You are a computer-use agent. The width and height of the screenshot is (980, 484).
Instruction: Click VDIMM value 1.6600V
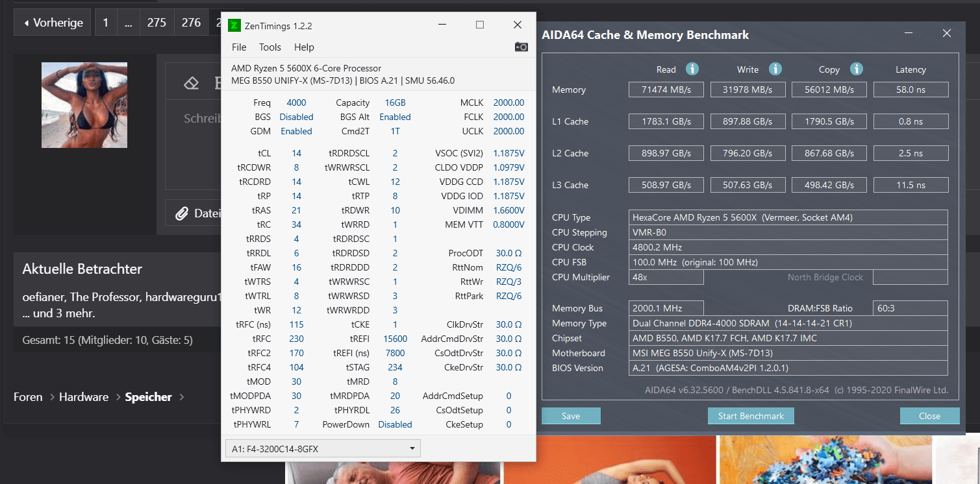[509, 210]
